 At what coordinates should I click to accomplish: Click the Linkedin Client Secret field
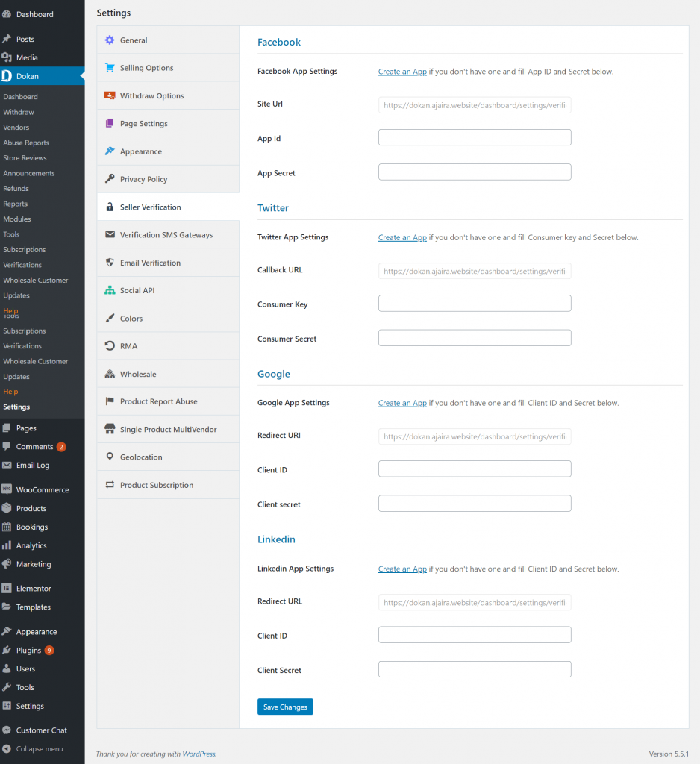click(x=475, y=669)
